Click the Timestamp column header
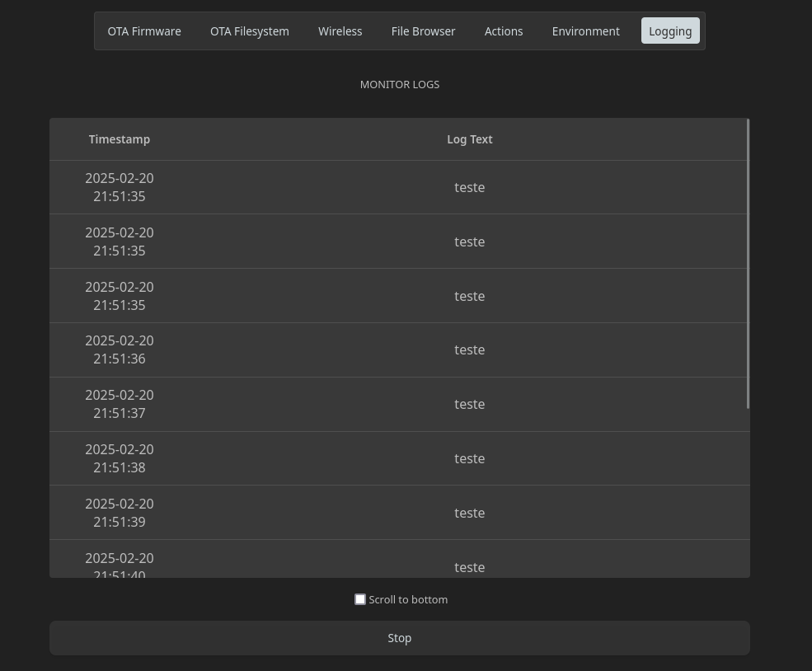Screen dimensions: 812x671 119,139
